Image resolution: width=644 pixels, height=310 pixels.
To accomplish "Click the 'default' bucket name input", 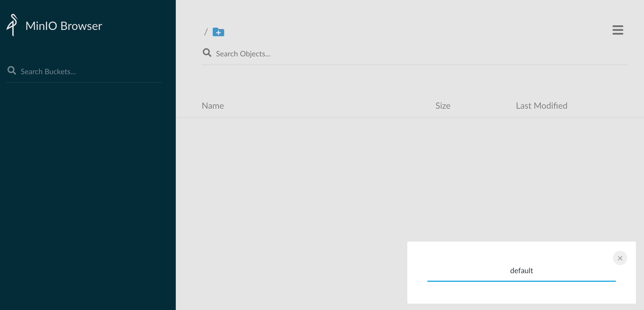I will [521, 271].
